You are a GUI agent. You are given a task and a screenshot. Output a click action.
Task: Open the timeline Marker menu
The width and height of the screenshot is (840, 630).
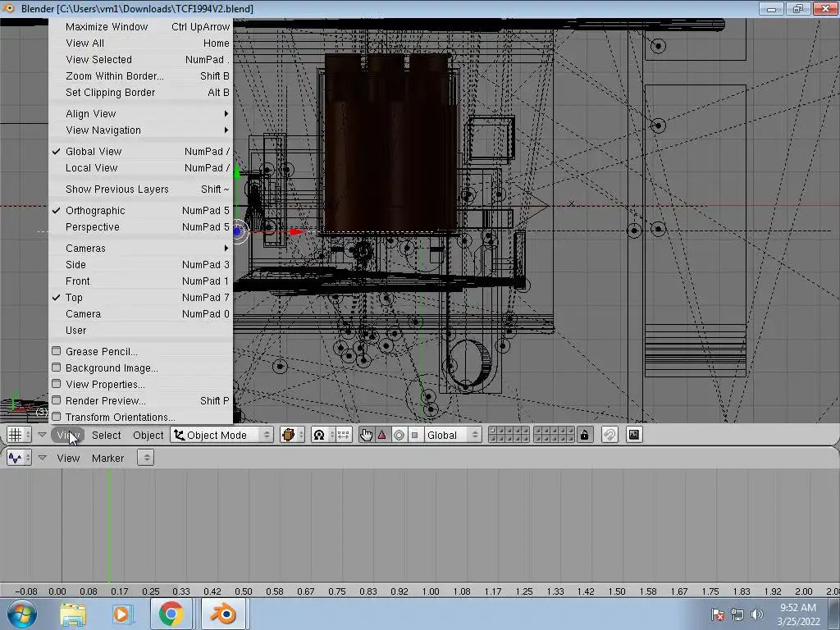point(107,458)
